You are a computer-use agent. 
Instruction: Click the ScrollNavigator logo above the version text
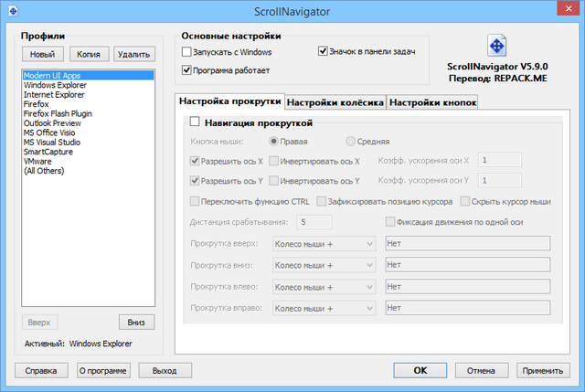[497, 46]
